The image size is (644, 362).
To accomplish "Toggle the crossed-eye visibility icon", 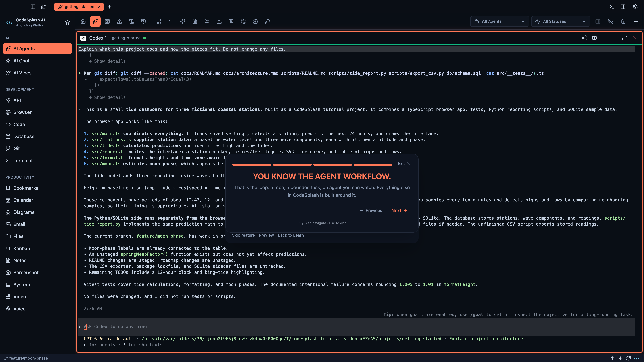I will (610, 21).
